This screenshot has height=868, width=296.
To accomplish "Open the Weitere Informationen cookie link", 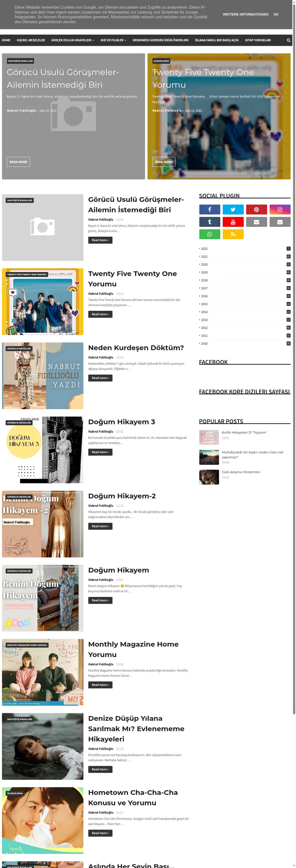I will 246,14.
